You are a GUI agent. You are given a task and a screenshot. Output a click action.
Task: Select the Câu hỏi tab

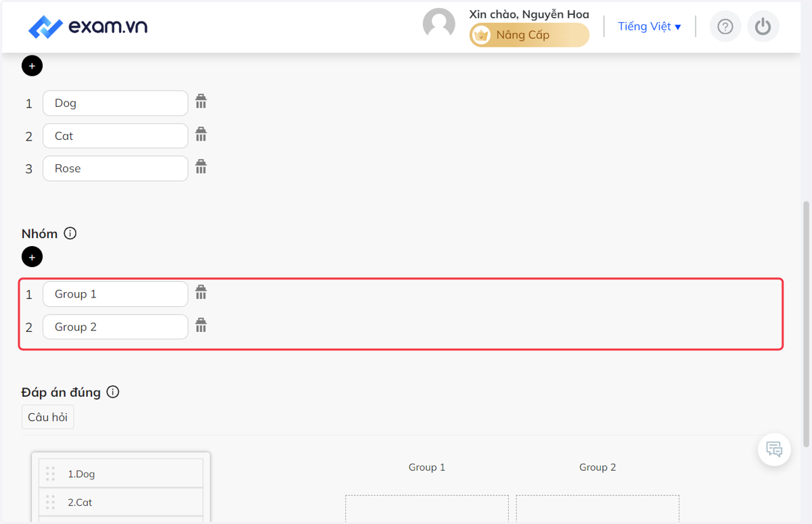[47, 417]
